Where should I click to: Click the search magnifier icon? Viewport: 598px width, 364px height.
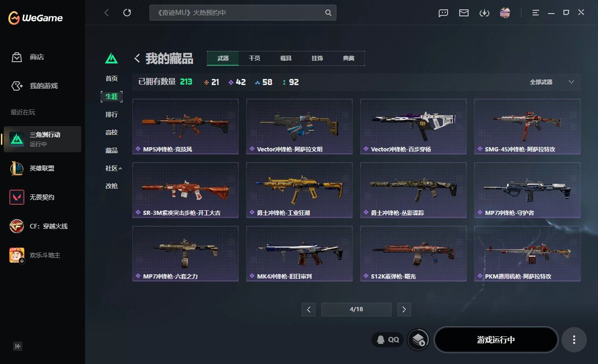[x=328, y=13]
